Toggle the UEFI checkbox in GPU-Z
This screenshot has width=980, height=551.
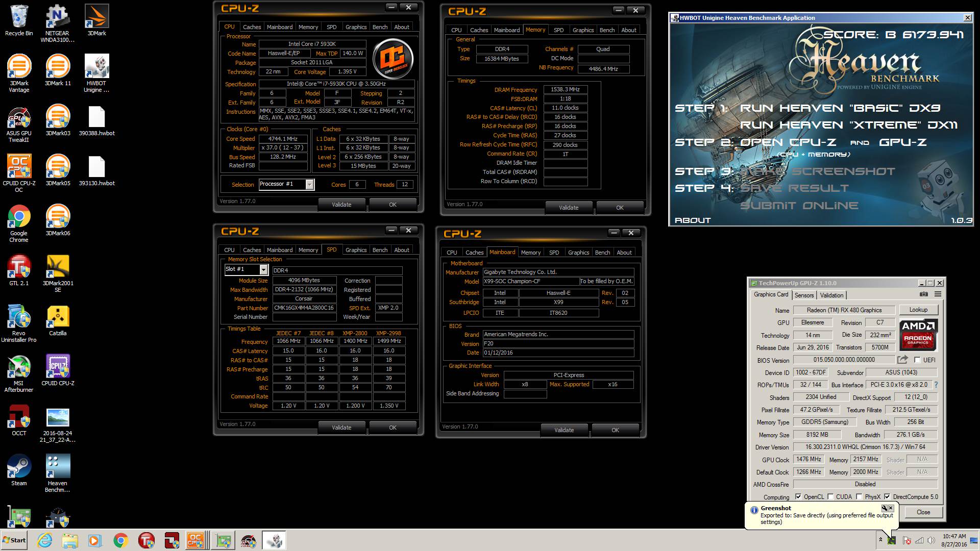(917, 360)
